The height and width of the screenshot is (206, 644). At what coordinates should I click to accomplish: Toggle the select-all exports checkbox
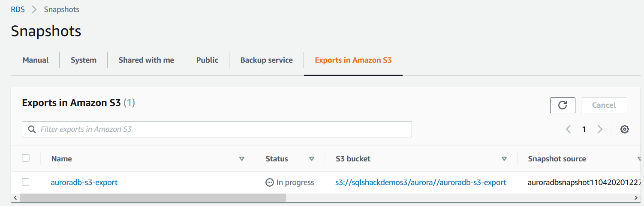(26, 158)
